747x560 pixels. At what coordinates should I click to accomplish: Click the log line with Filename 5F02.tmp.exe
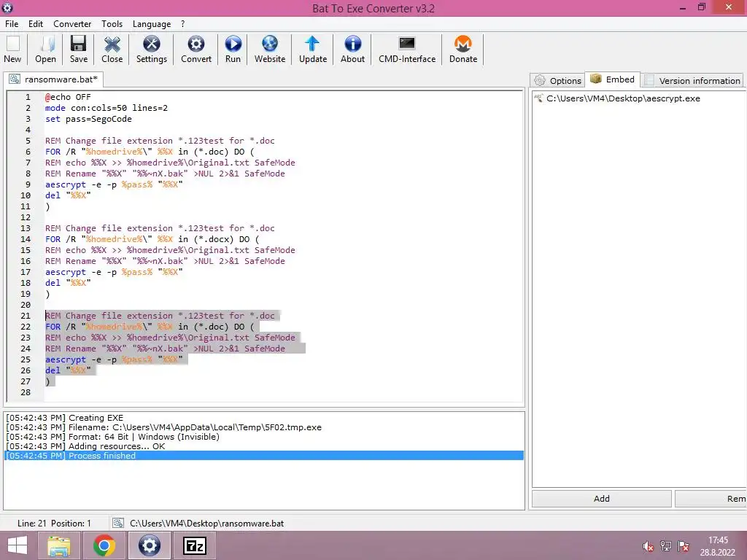click(x=264, y=427)
